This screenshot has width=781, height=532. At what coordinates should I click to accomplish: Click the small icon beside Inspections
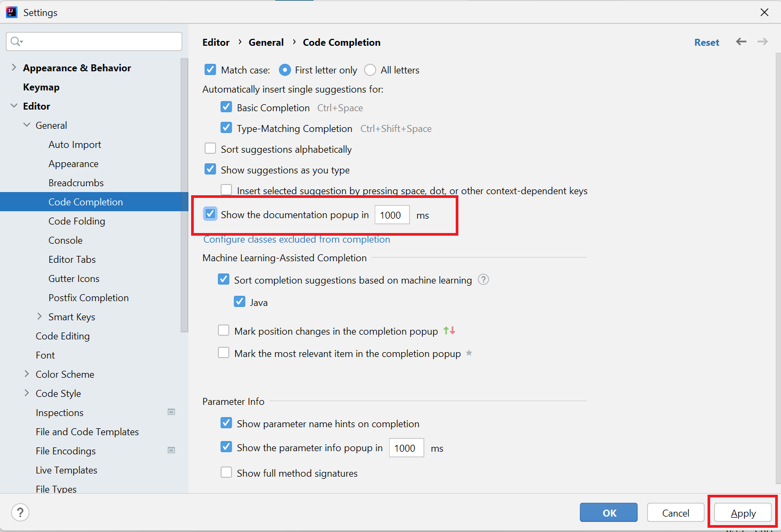[171, 412]
